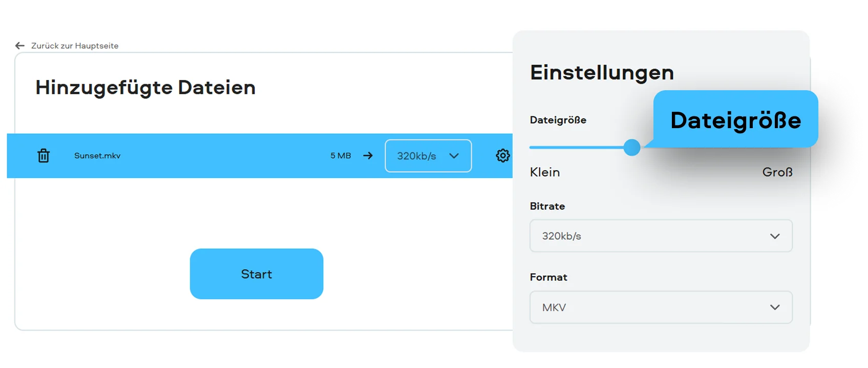The width and height of the screenshot is (868, 368).
Task: Click the blue Dateigröße tooltip bubble
Action: [x=735, y=120]
